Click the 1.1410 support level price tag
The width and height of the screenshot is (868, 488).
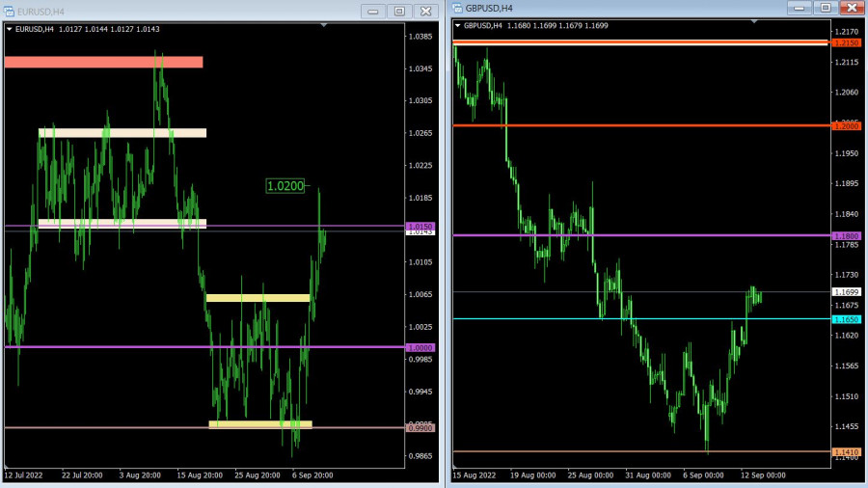point(847,451)
